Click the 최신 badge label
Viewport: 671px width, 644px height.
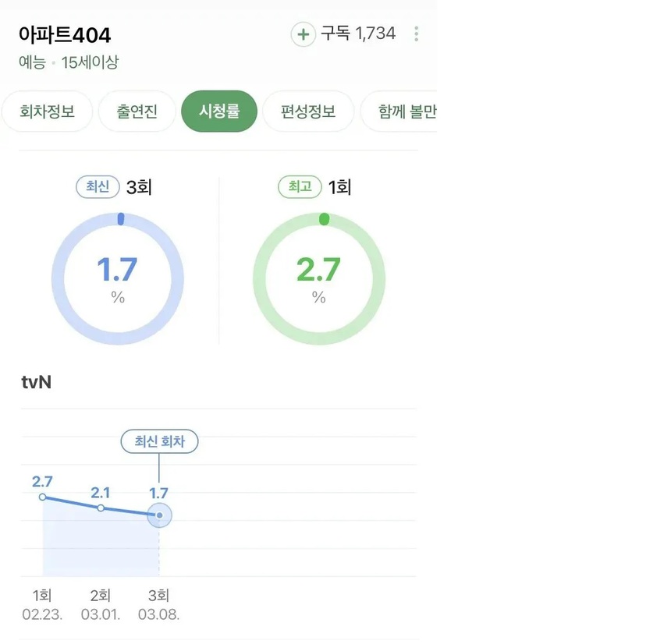pyautogui.click(x=98, y=187)
